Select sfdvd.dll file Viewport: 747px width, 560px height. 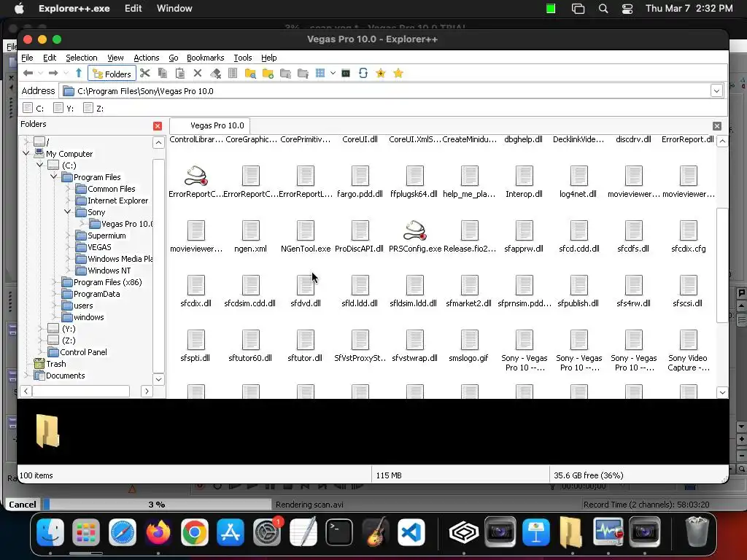(306, 291)
